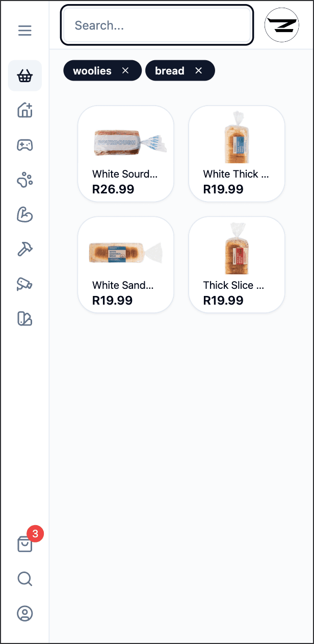Select the gaming controller category icon
Screen dimensions: 314x644
click(24, 145)
